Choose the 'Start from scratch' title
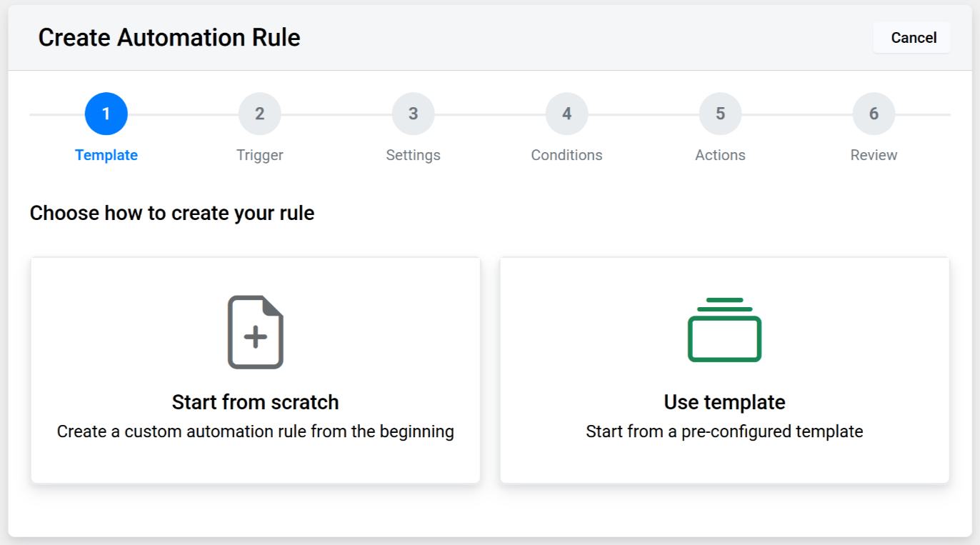 click(x=255, y=402)
